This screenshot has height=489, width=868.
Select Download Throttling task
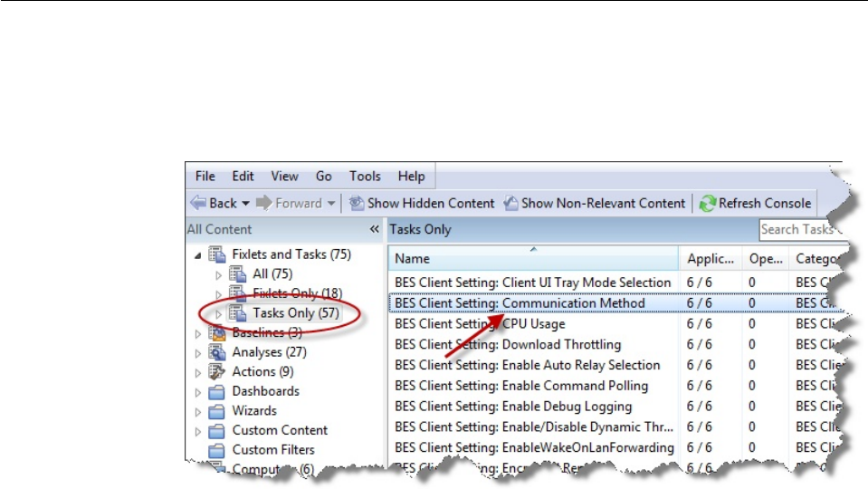point(508,344)
